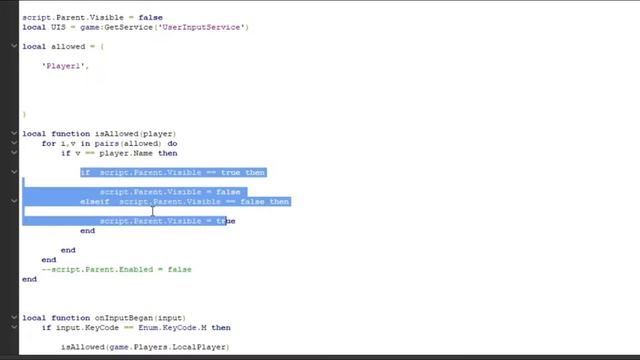Click the 'Player1' string entry
640x360 pixels.
[x=65, y=66]
